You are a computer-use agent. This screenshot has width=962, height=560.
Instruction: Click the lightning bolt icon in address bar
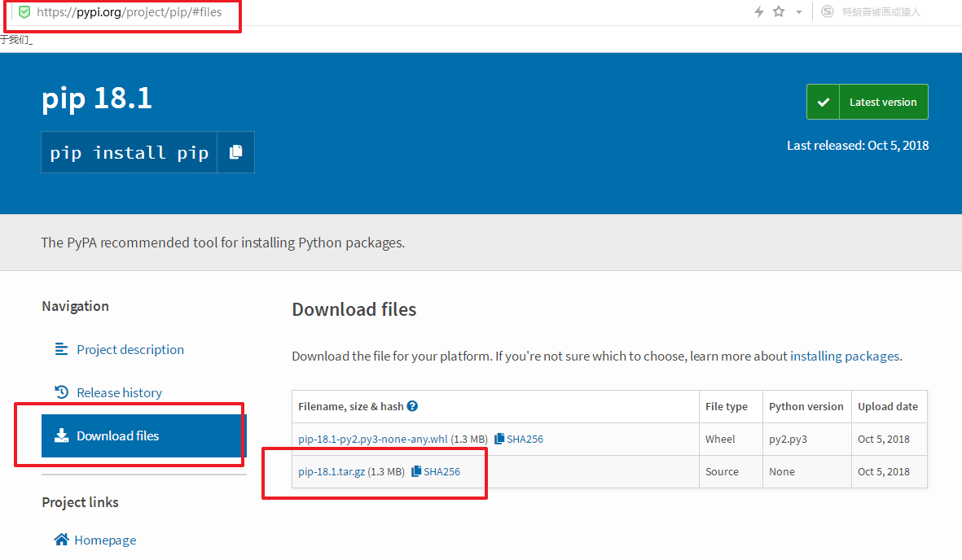click(759, 11)
